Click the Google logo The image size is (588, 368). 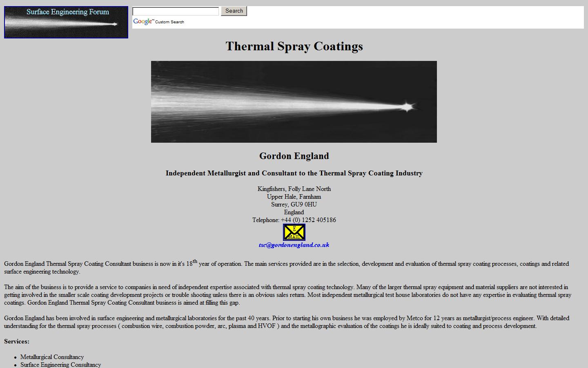point(143,22)
